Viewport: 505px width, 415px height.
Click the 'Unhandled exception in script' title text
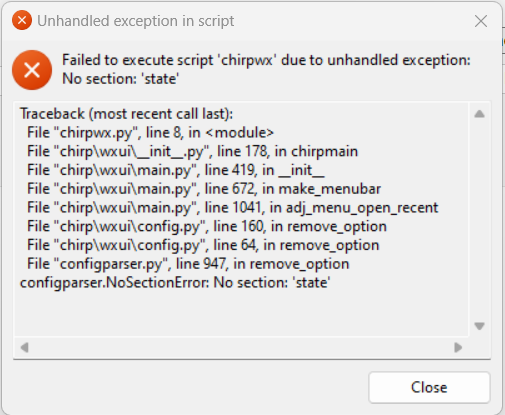[135, 21]
